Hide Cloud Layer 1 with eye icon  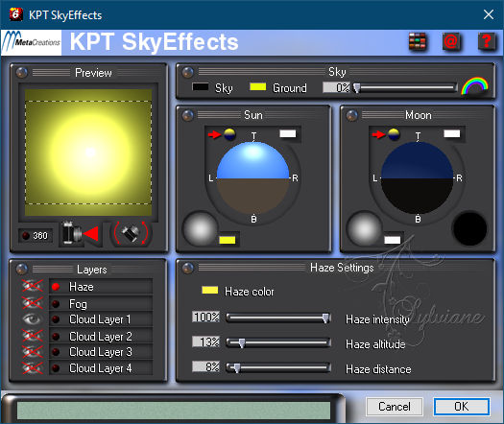click(x=32, y=319)
